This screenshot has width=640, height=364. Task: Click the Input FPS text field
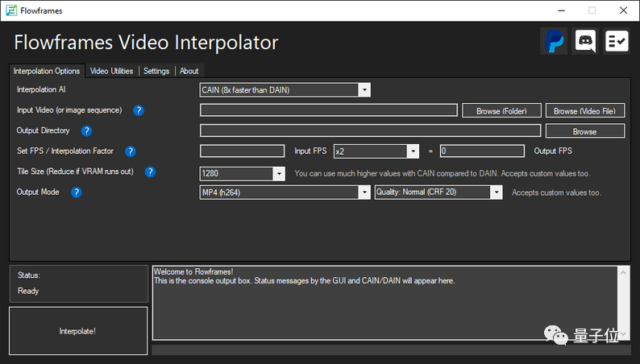(x=242, y=151)
